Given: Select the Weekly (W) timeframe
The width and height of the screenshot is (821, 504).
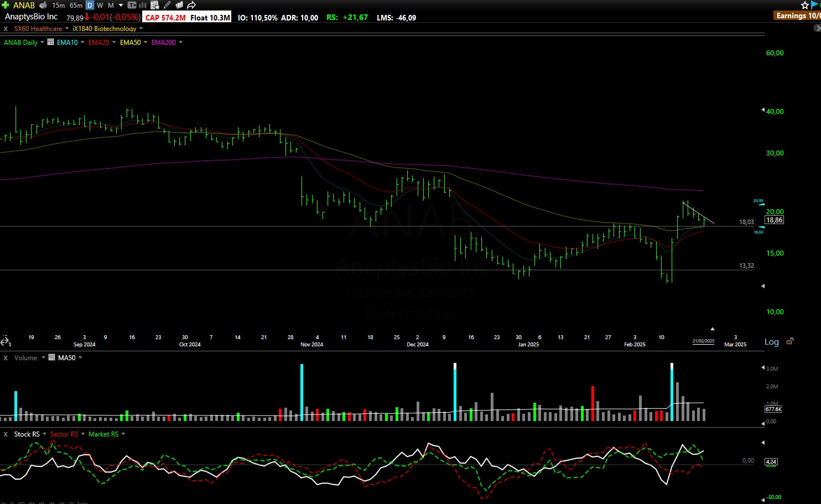Looking at the screenshot, I should tap(100, 5).
